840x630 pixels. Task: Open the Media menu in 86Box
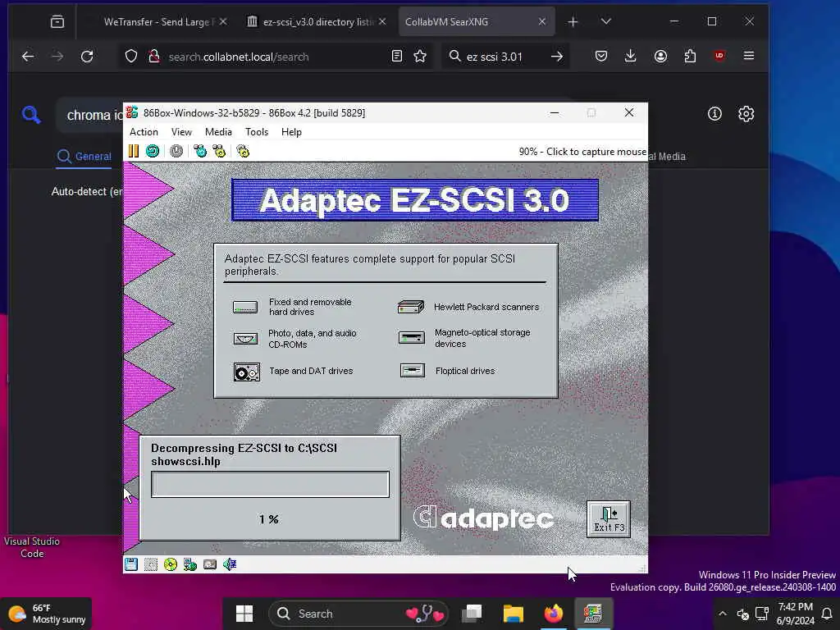click(x=218, y=132)
